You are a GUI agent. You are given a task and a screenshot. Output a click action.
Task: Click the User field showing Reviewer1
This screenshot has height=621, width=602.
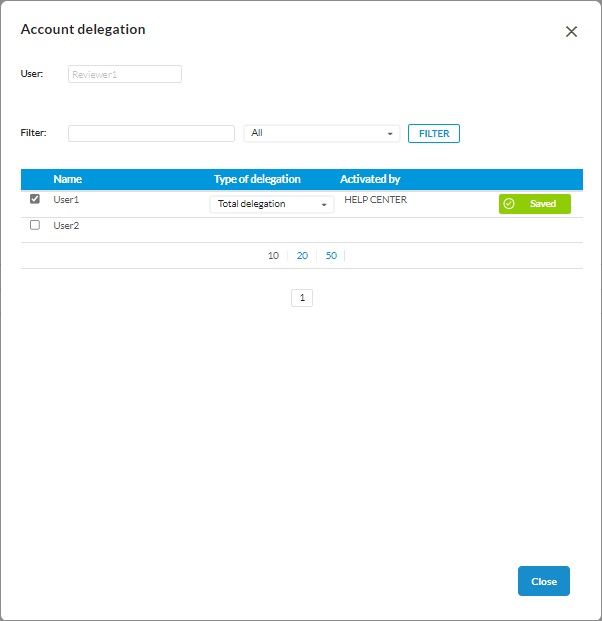coord(125,74)
